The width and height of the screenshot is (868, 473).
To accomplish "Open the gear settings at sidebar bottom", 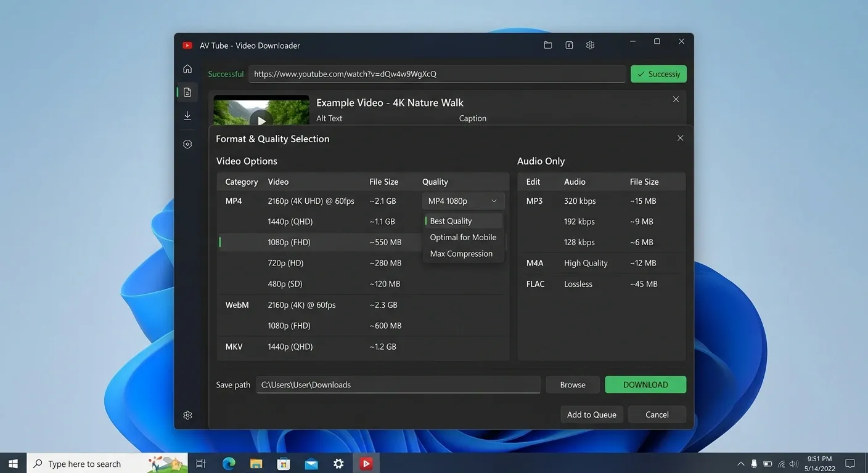I will tap(187, 415).
